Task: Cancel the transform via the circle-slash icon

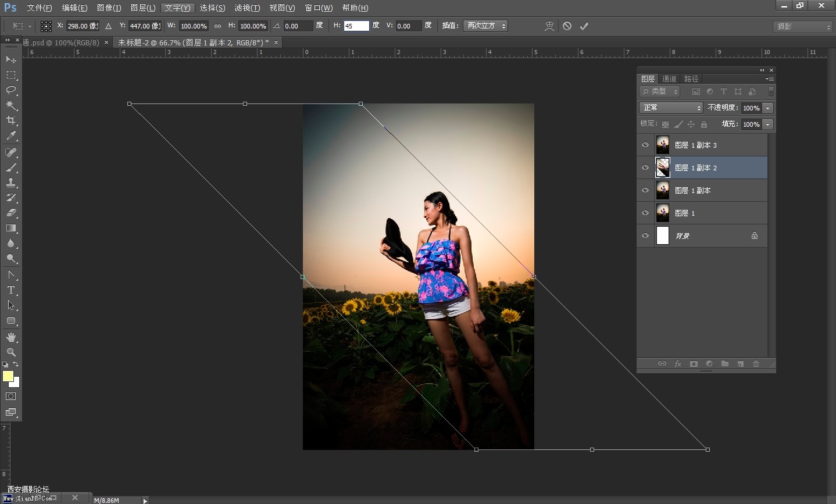Action: [567, 26]
